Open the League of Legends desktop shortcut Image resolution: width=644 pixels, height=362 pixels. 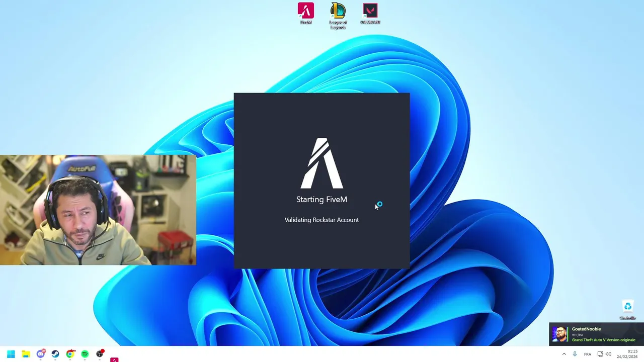tap(338, 16)
